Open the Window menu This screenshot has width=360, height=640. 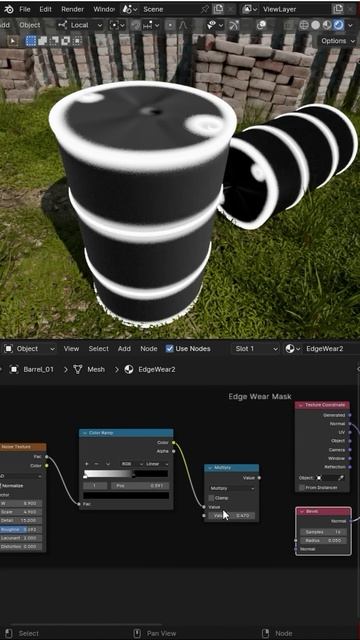tap(104, 9)
